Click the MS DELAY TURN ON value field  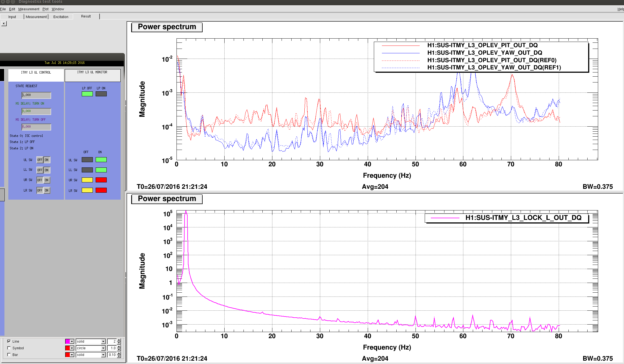36,111
